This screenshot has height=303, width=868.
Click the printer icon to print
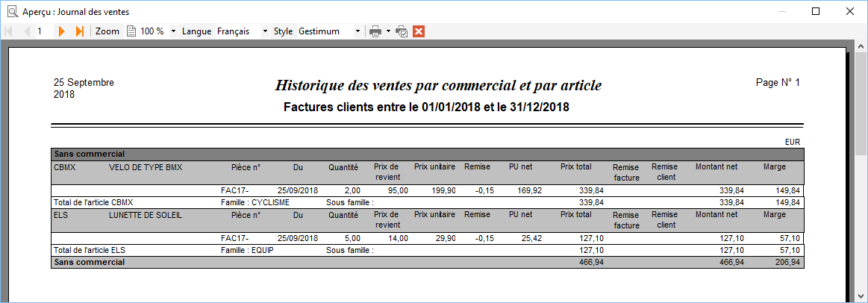(376, 31)
